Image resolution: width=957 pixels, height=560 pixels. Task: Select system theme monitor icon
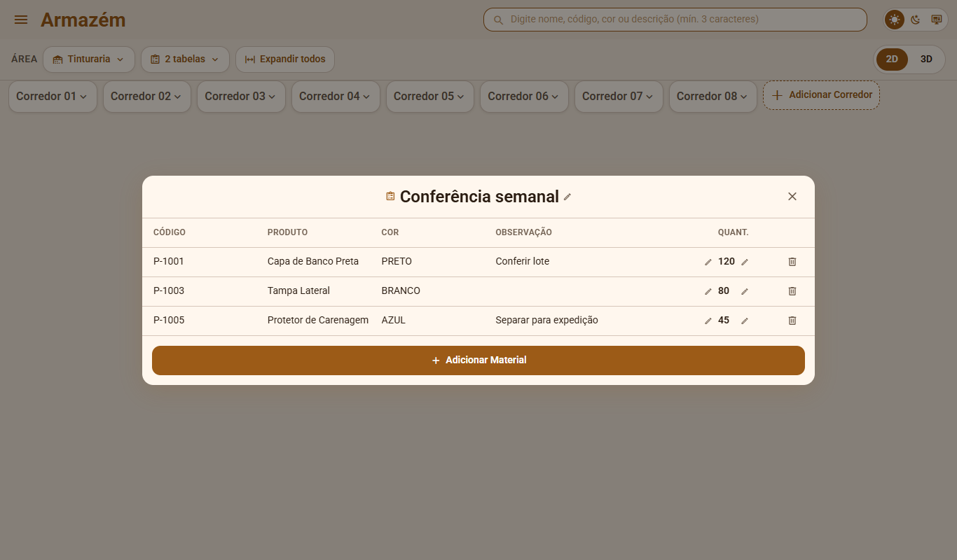pyautogui.click(x=936, y=20)
